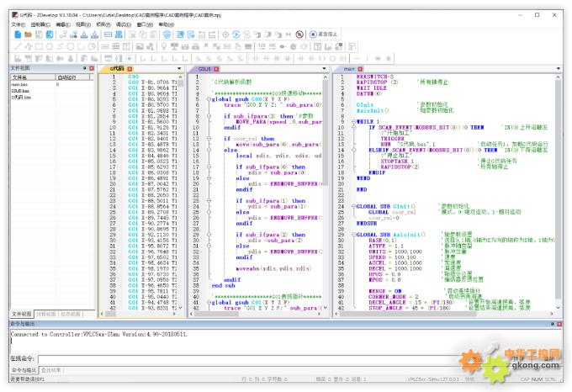Toggle pin on the 文件视图 panel
Screen dimensions: 572x392
pos(85,68)
